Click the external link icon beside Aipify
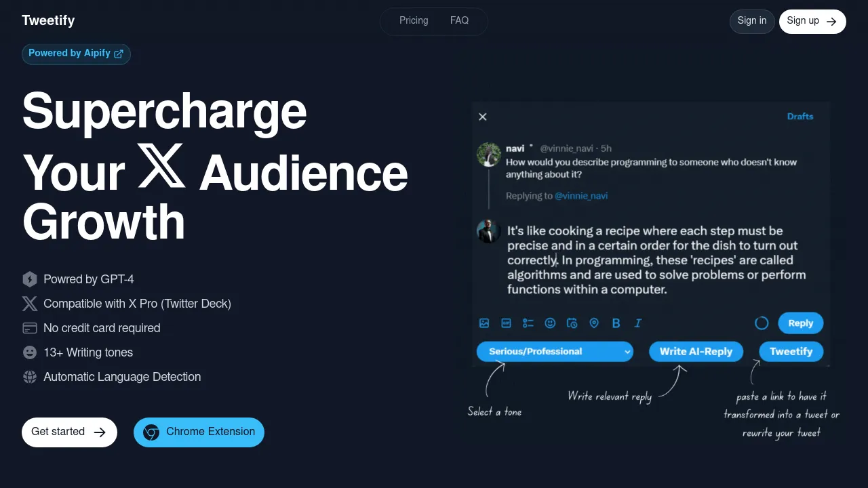The height and width of the screenshot is (488, 868). point(119,54)
